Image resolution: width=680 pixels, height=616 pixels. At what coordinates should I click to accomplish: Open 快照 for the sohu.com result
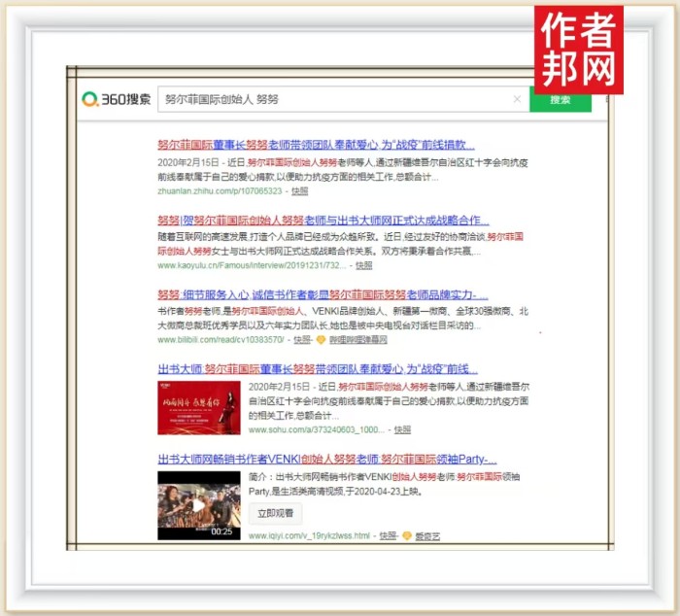pyautogui.click(x=402, y=428)
